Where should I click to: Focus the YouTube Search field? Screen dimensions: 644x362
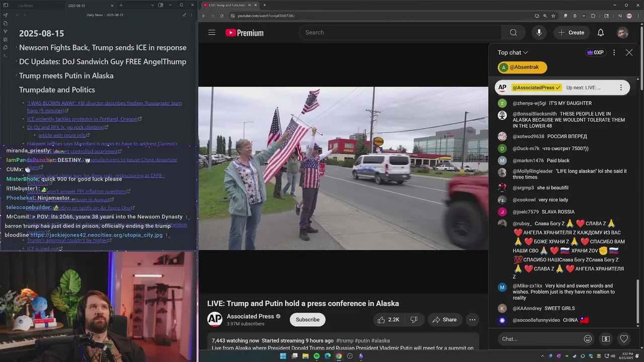[x=400, y=33]
